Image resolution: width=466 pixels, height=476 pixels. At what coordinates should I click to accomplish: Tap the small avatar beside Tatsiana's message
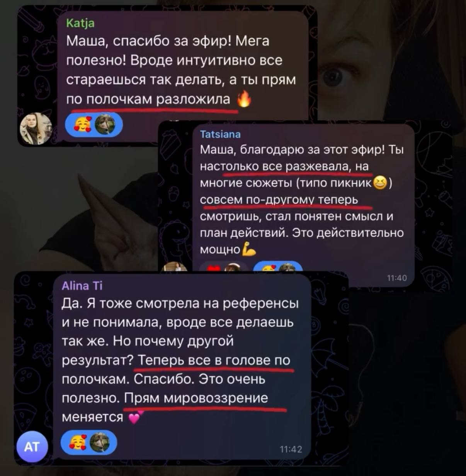pyautogui.click(x=175, y=267)
